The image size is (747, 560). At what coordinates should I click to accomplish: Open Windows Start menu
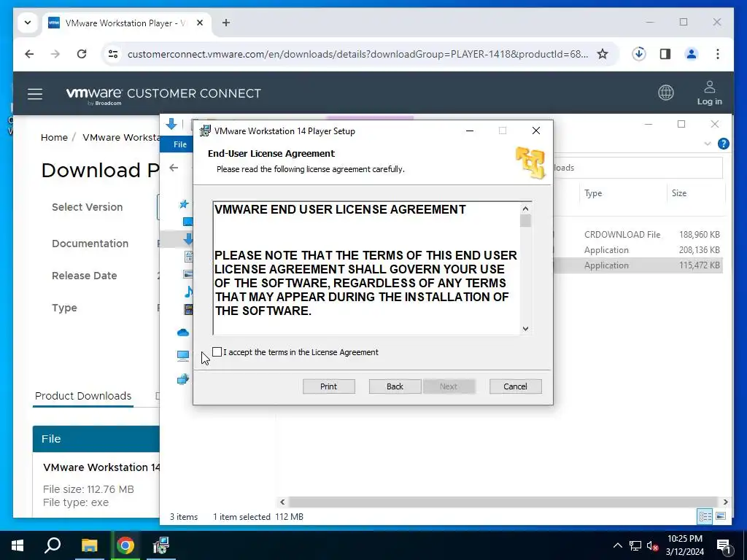[18, 545]
